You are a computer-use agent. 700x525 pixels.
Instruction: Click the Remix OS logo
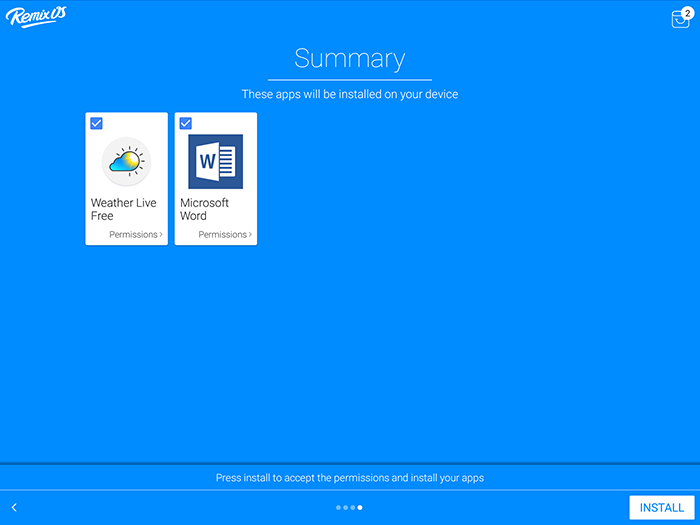pos(36,17)
